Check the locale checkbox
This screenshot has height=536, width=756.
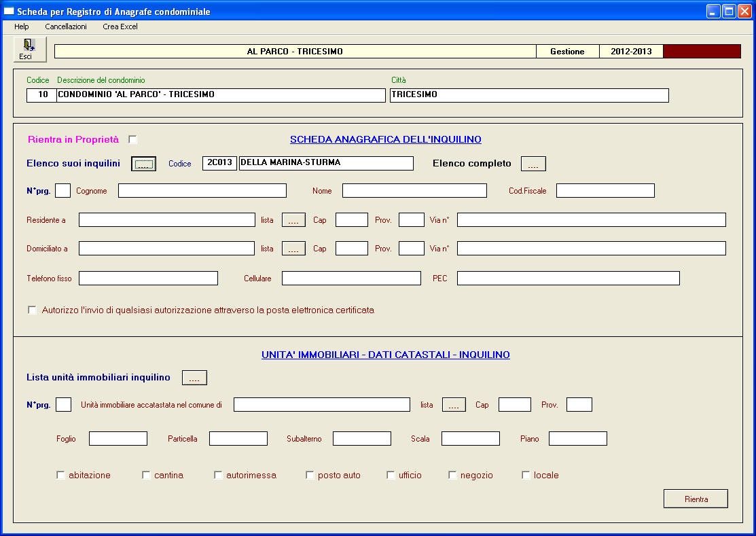tap(526, 476)
